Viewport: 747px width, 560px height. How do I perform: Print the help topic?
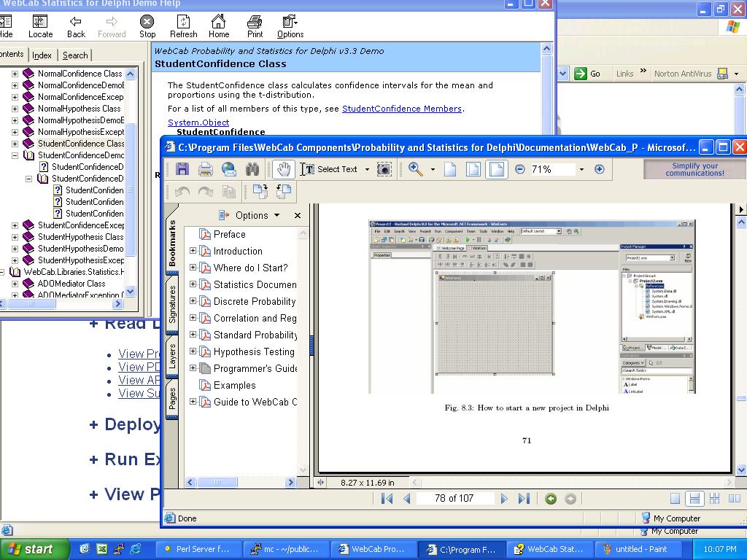[x=255, y=27]
